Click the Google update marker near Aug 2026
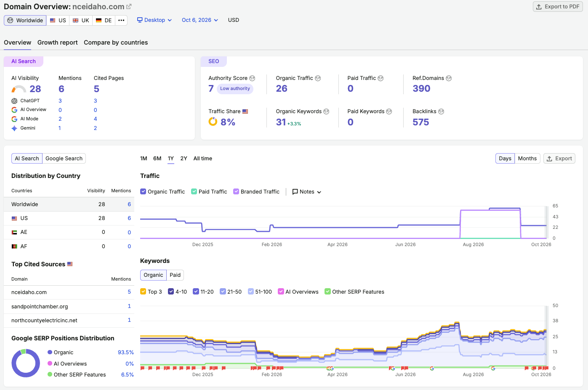The image size is (588, 390). pos(493,369)
